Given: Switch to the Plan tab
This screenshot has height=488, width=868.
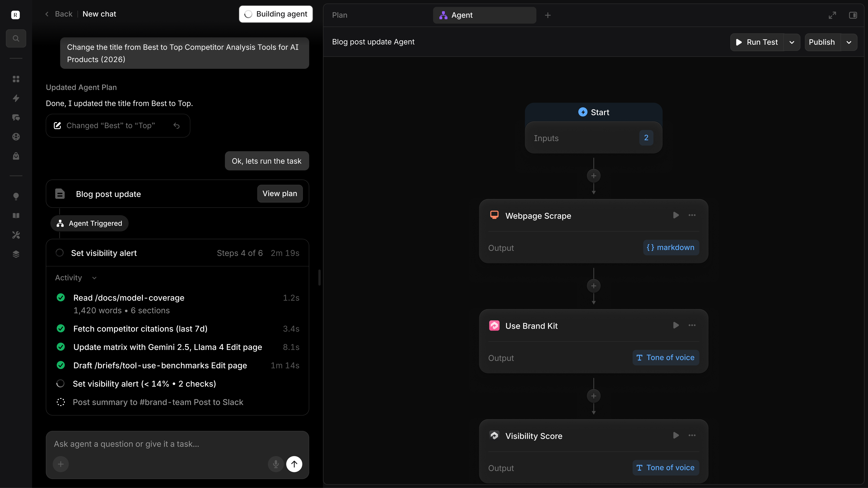Looking at the screenshot, I should click(340, 15).
